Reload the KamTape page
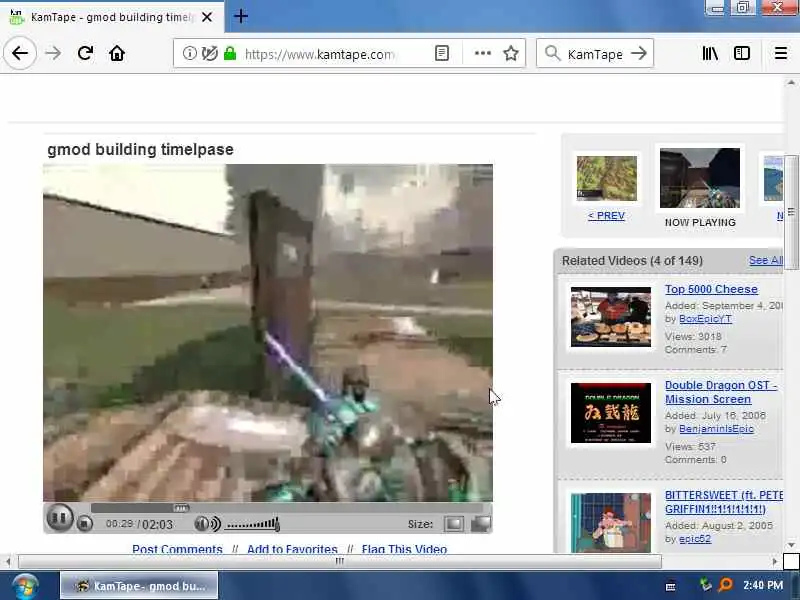 click(x=85, y=53)
